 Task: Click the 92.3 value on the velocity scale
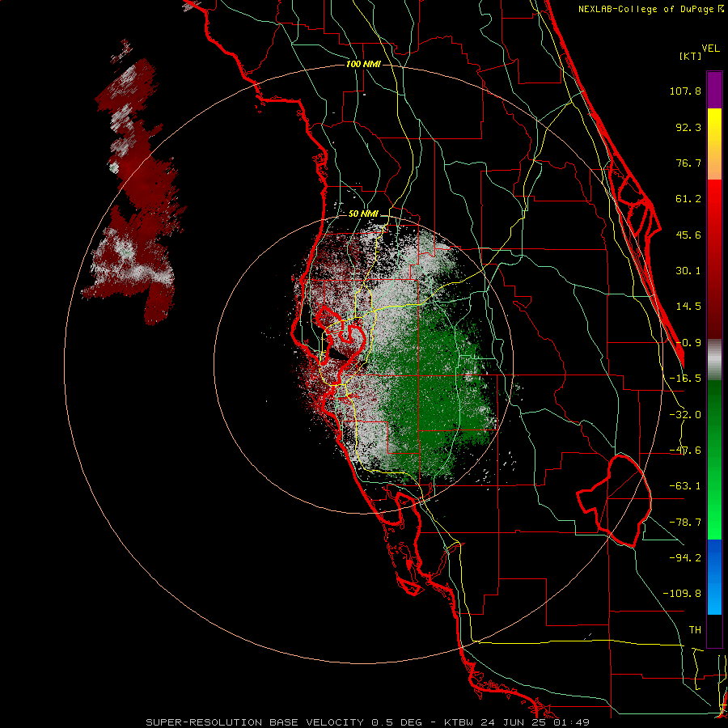point(688,127)
